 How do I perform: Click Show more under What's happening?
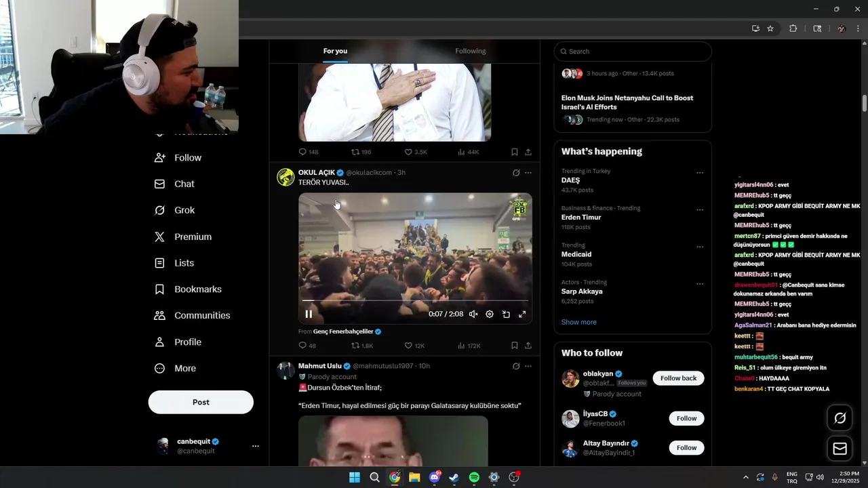coord(579,322)
